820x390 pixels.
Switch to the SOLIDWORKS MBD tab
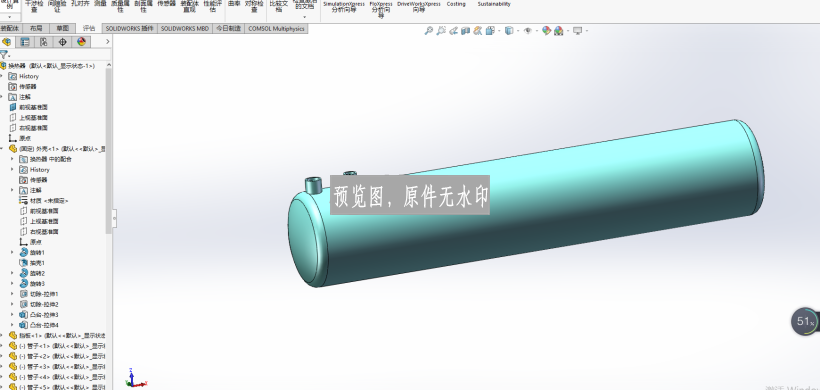[x=185, y=29]
